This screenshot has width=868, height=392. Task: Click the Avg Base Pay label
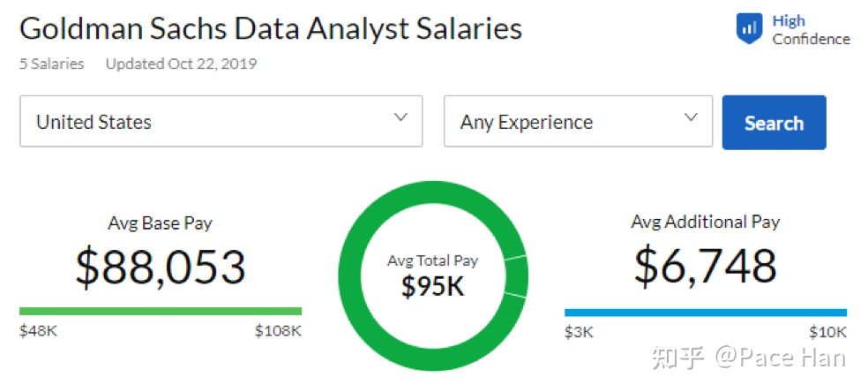pyautogui.click(x=160, y=222)
